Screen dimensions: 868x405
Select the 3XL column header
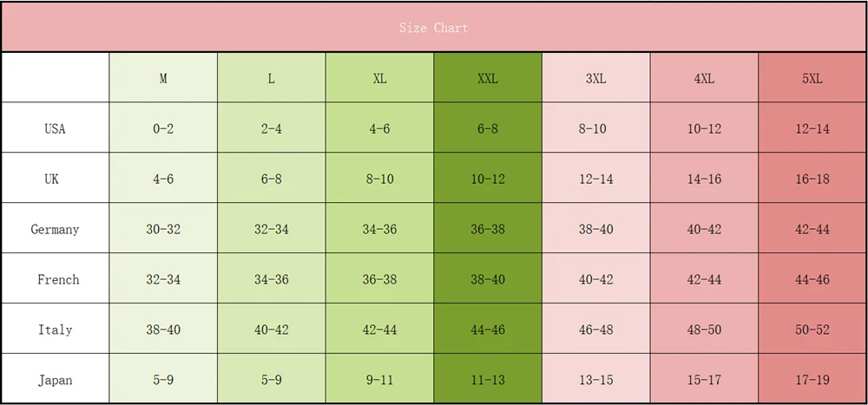click(x=596, y=78)
